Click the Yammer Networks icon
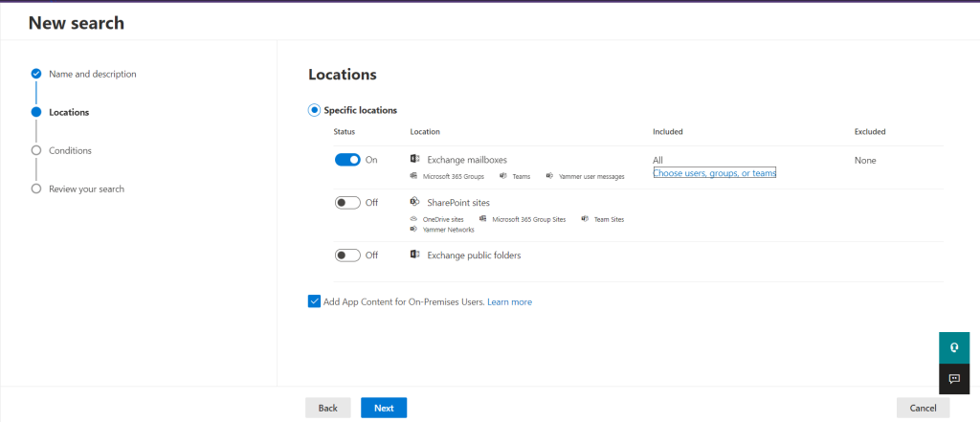This screenshot has height=422, width=980. [x=413, y=229]
